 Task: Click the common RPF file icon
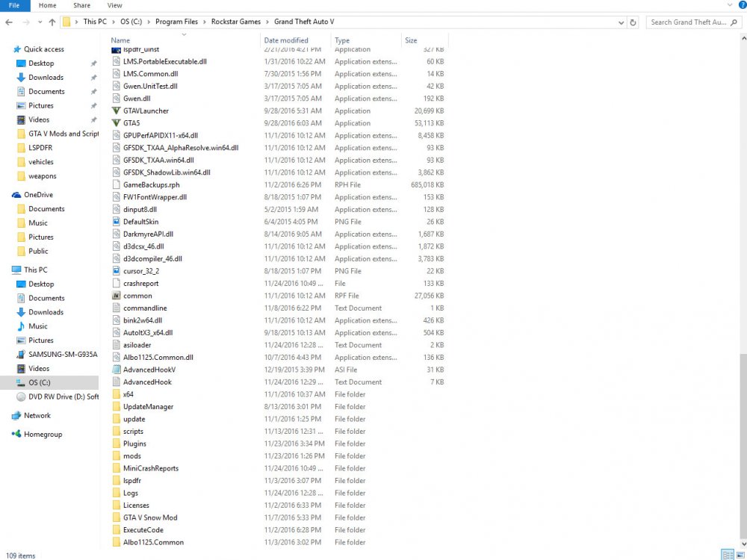coord(116,296)
